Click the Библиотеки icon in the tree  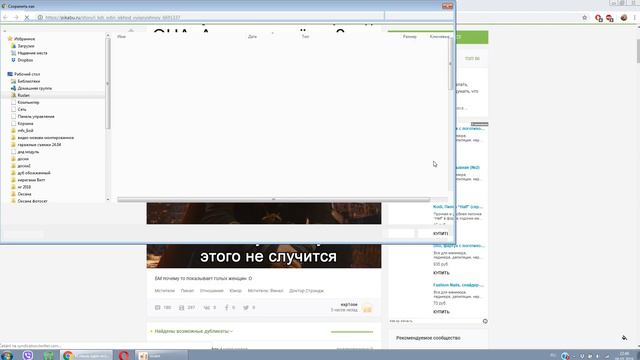click(13, 81)
